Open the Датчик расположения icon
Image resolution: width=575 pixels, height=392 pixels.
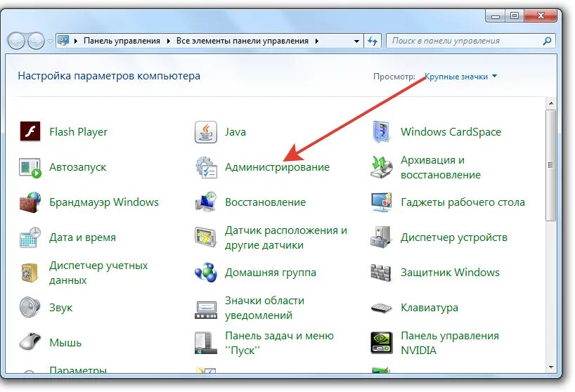tap(206, 237)
